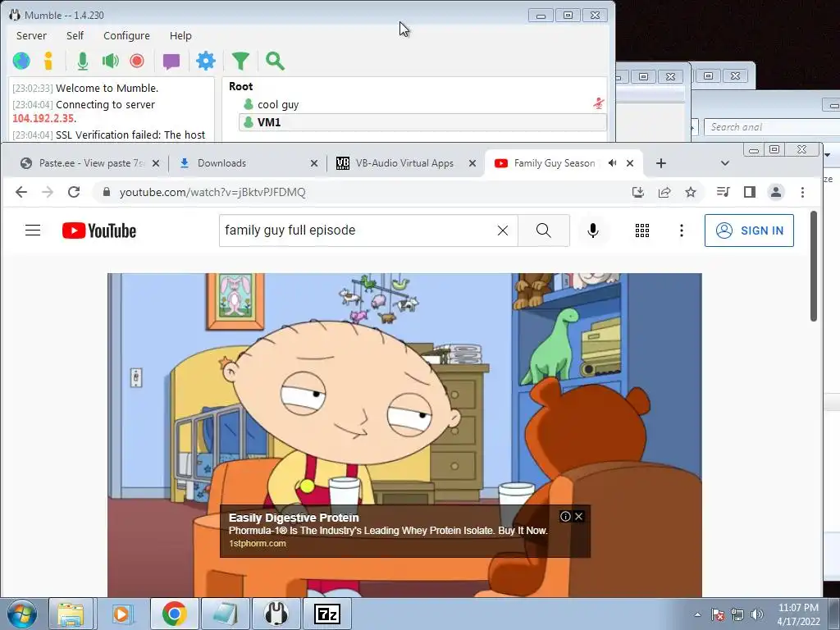Open Mumble server information icon
The image size is (840, 630).
[x=48, y=61]
